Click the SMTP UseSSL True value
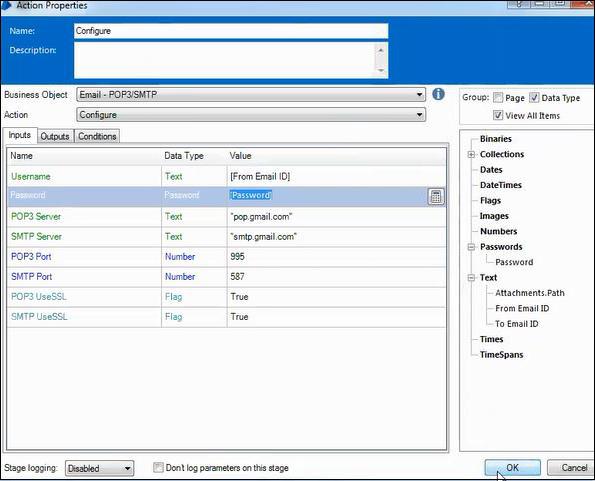Viewport: 595px width, 481px height. tap(239, 317)
